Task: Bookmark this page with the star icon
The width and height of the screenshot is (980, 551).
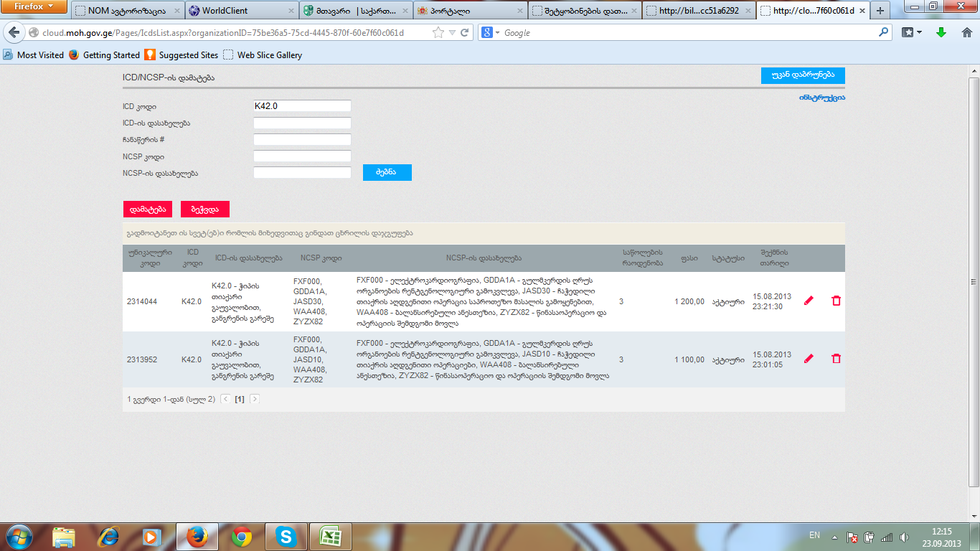Action: [438, 33]
